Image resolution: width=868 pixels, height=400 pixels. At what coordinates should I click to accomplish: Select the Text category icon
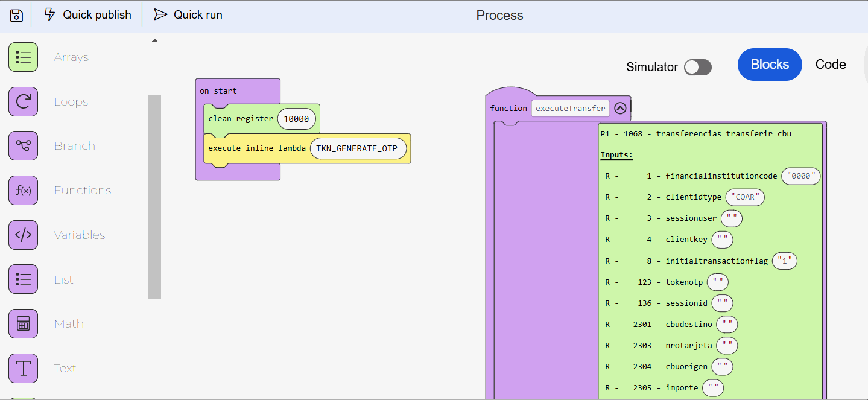click(x=24, y=368)
